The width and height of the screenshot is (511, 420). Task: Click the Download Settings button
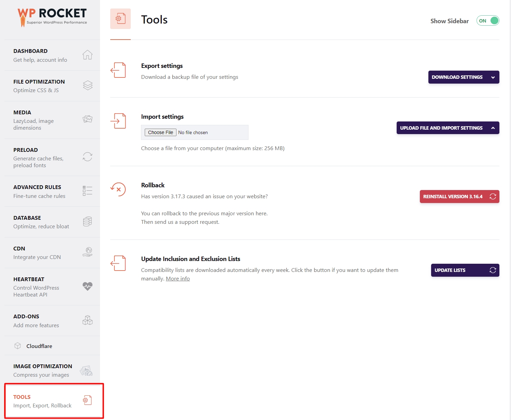pyautogui.click(x=464, y=77)
